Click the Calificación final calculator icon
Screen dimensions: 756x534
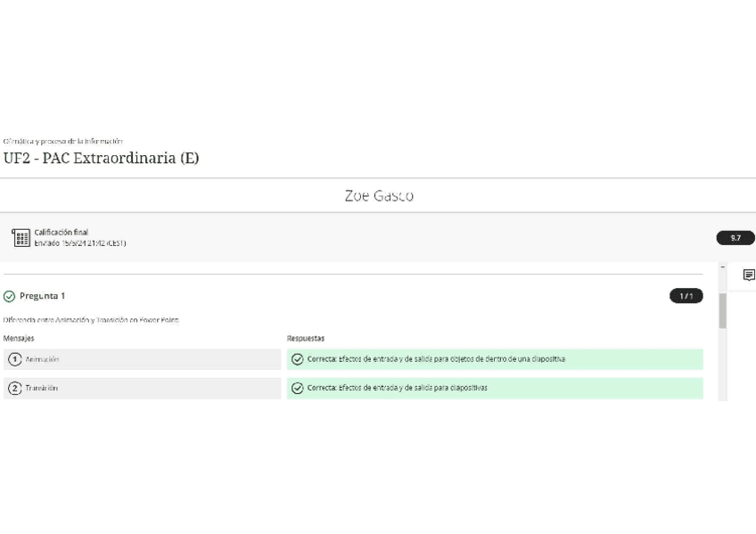pos(21,238)
